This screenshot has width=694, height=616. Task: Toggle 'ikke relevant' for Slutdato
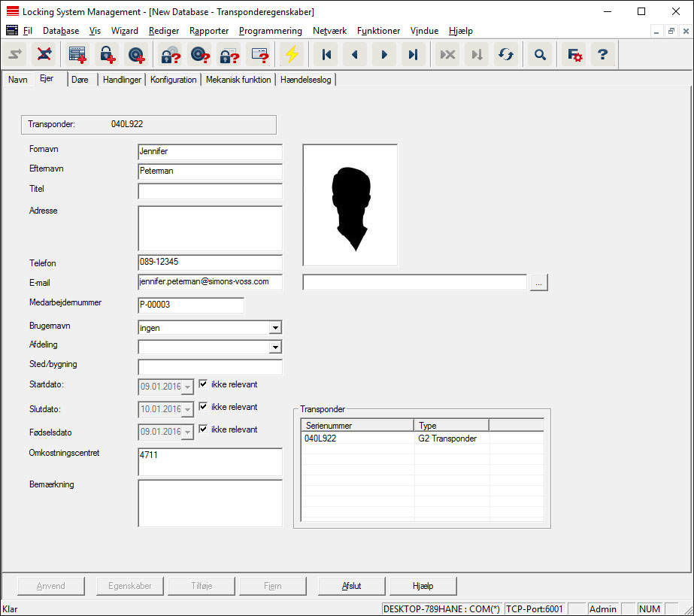pyautogui.click(x=203, y=407)
